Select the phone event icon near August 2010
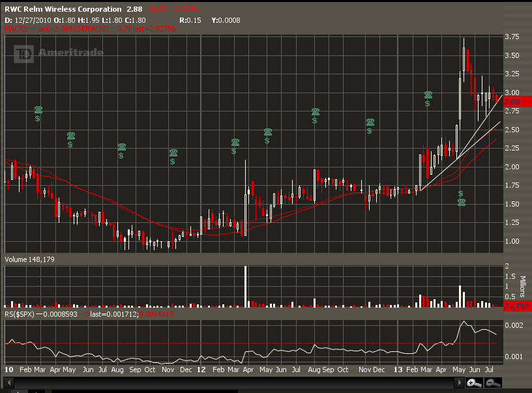The height and width of the screenshot is (393, 532). tap(121, 147)
